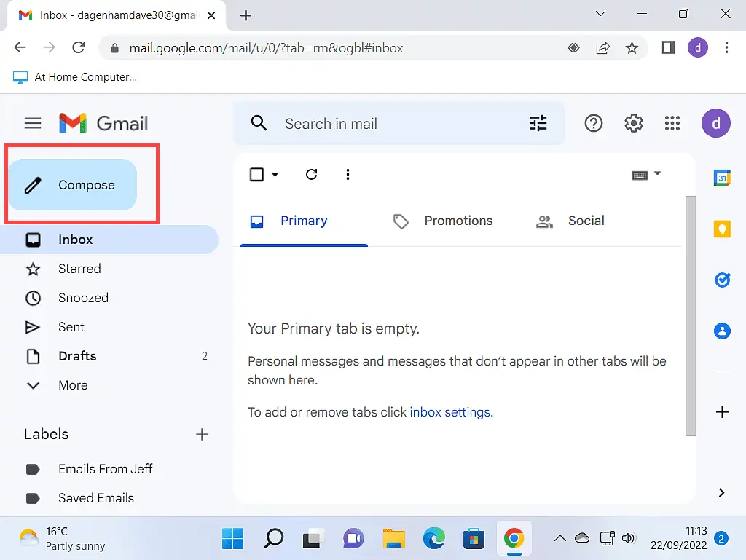Select all conversations checkbox
Screen dimensions: 746x560
(256, 174)
